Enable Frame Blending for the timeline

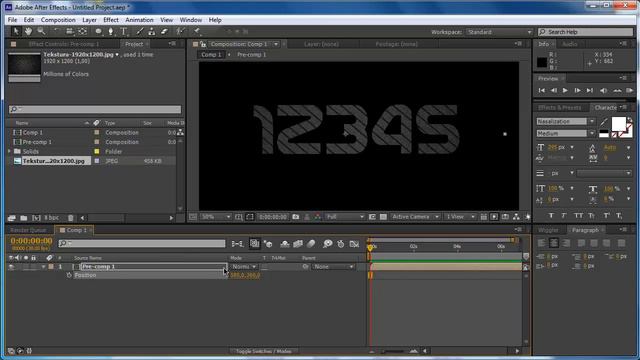click(x=298, y=244)
